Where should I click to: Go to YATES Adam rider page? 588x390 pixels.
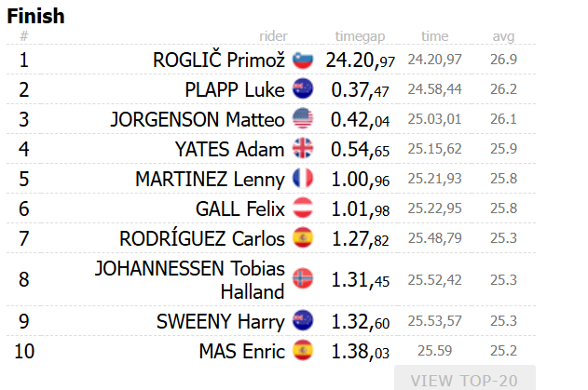(229, 148)
